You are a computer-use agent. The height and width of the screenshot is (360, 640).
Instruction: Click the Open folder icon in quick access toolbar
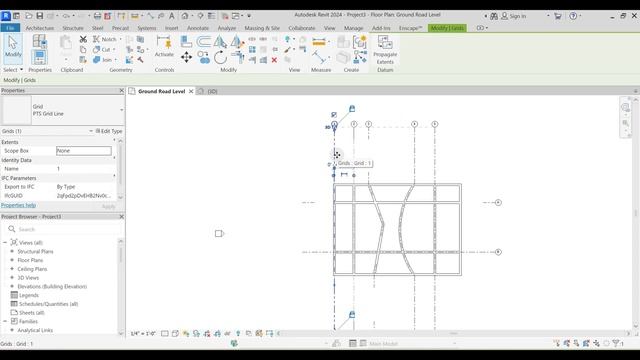pos(29,16)
